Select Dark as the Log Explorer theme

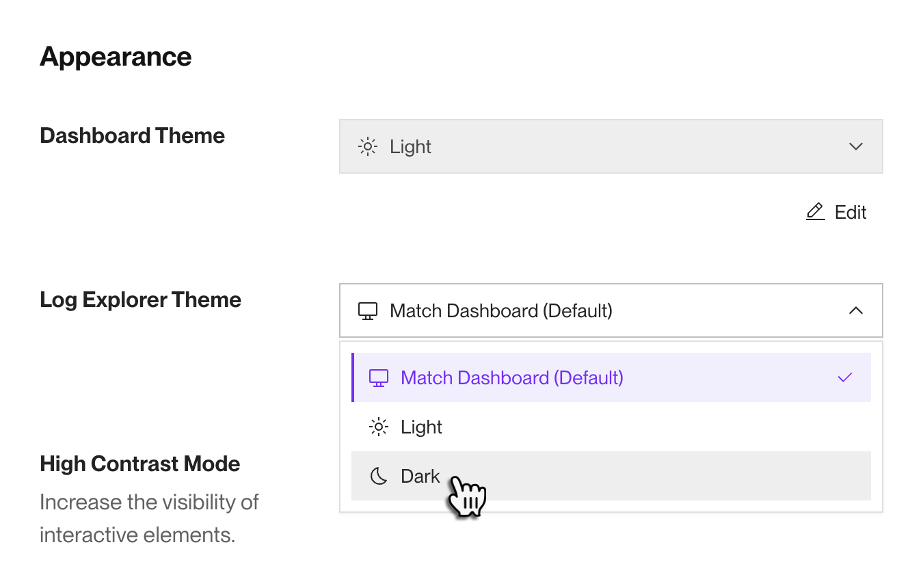pyautogui.click(x=420, y=476)
